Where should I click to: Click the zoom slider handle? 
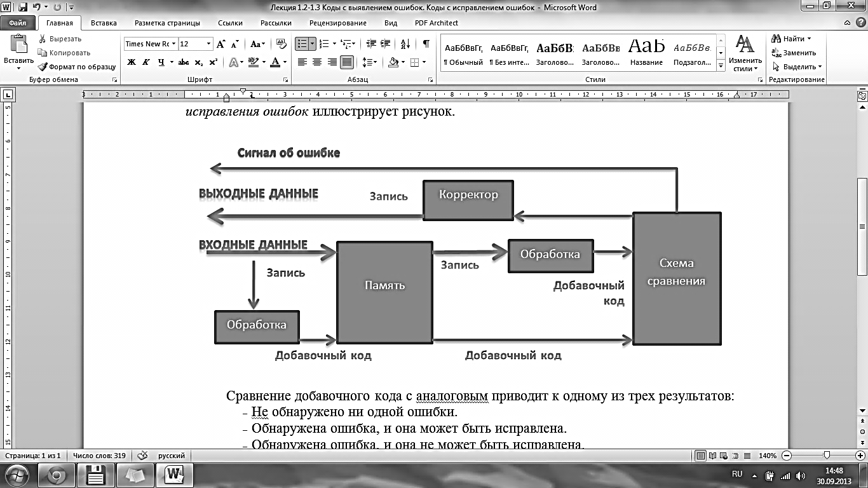827,456
